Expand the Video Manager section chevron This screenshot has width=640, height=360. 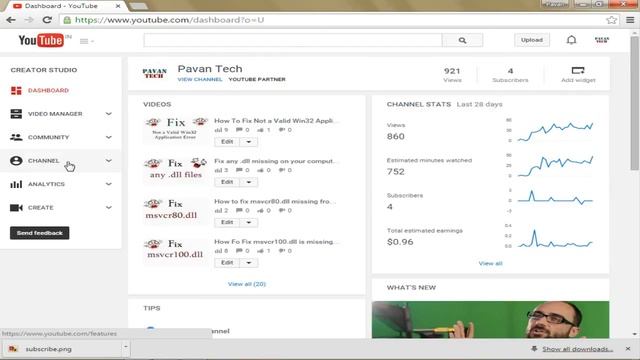tap(109, 114)
